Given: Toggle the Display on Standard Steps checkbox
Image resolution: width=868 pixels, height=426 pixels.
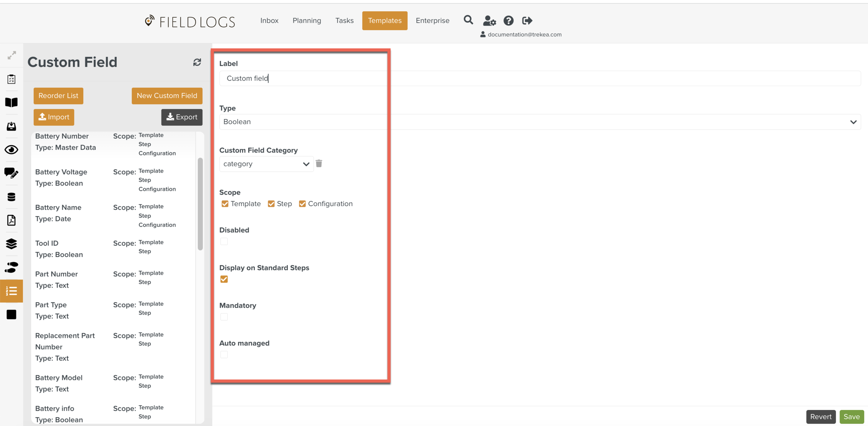Looking at the screenshot, I should click(x=224, y=279).
